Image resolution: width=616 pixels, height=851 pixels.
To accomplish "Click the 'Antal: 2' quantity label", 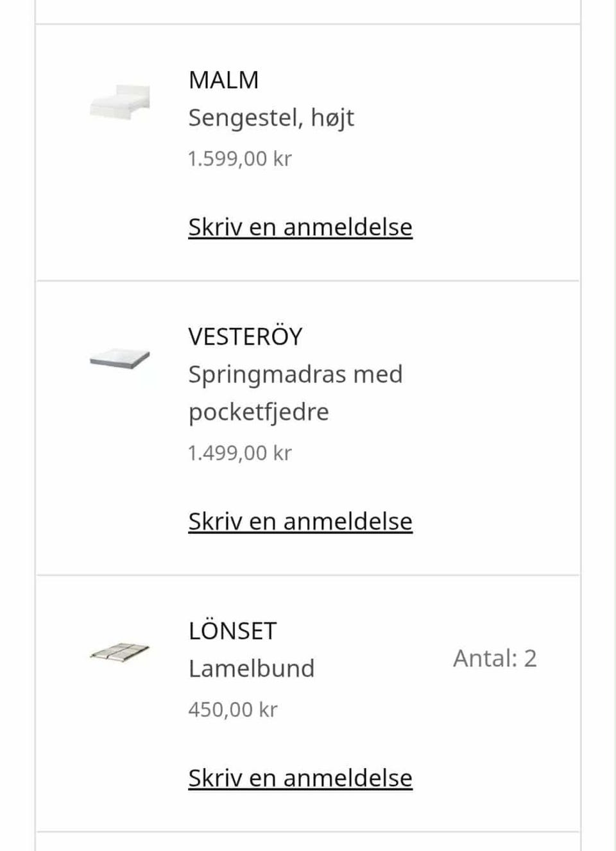I will (x=495, y=658).
